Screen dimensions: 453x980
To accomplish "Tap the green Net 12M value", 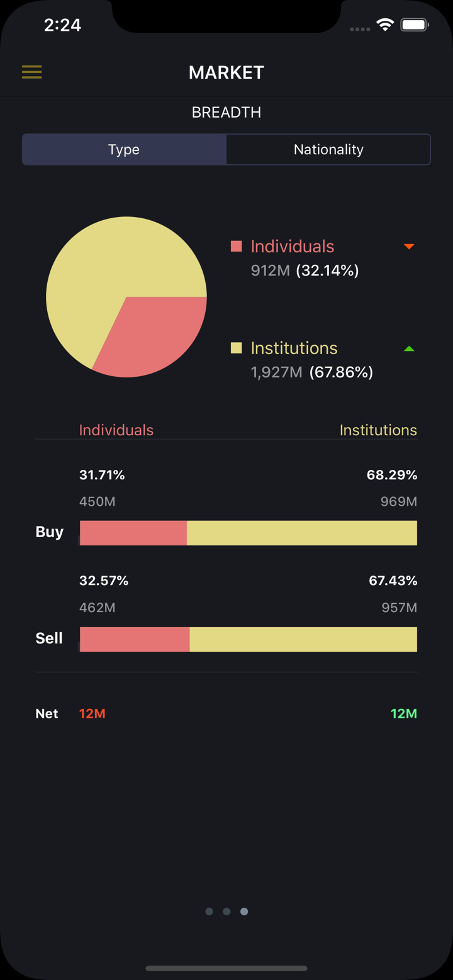I will [403, 713].
